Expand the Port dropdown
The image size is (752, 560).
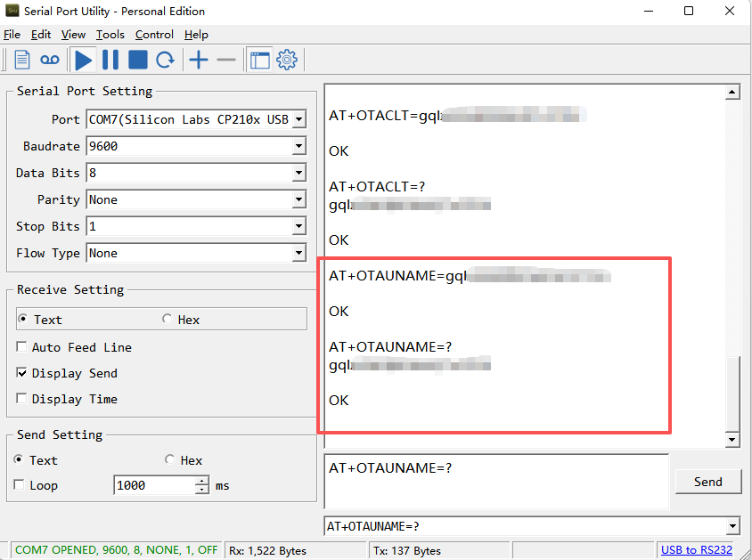coord(298,119)
